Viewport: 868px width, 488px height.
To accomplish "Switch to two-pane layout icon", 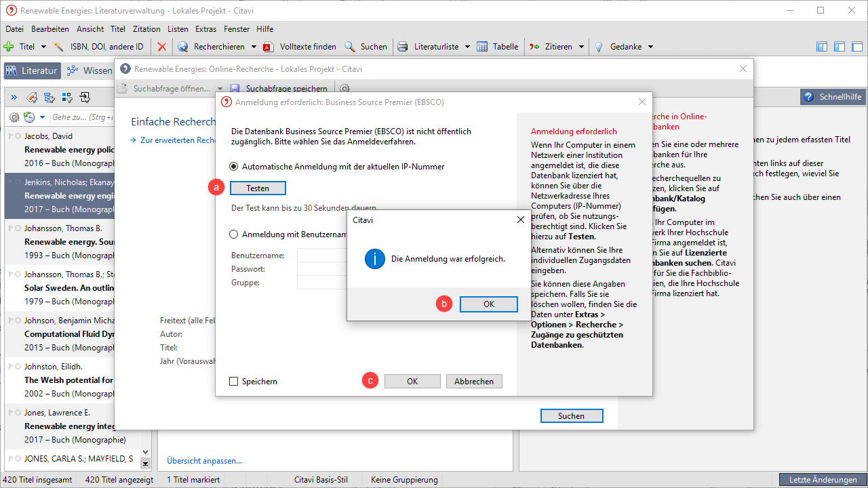I will (840, 47).
